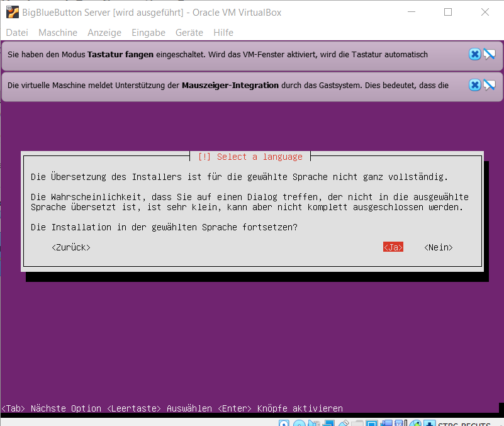The height and width of the screenshot is (426, 504).
Task: Click the '[!] Select a language' dialog title
Action: 250,157
